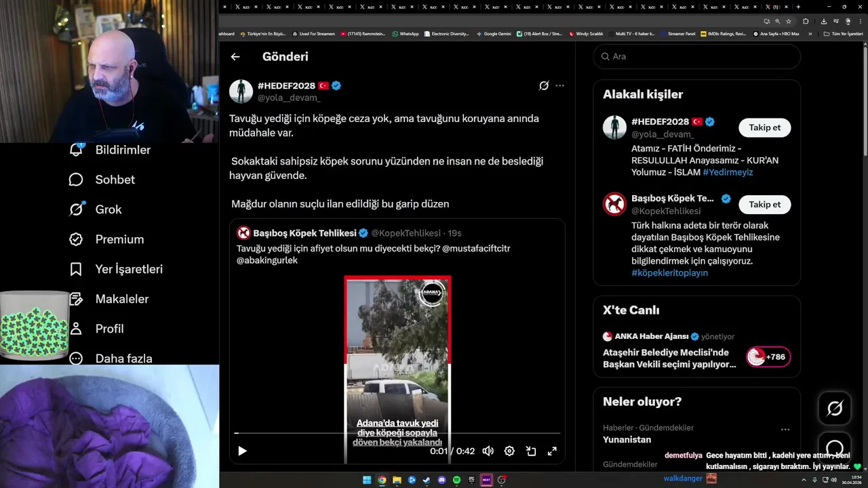This screenshot has height=488, width=868.
Task: Go back using the Gönderi arrow
Action: click(x=235, y=57)
